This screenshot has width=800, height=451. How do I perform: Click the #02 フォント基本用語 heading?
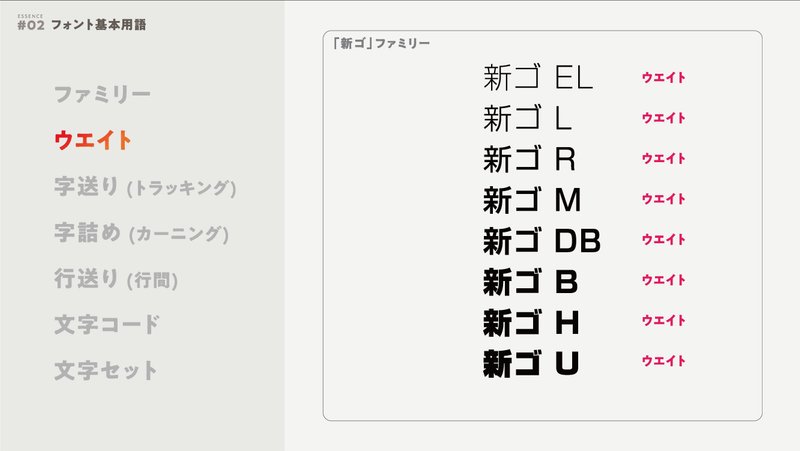[82, 24]
